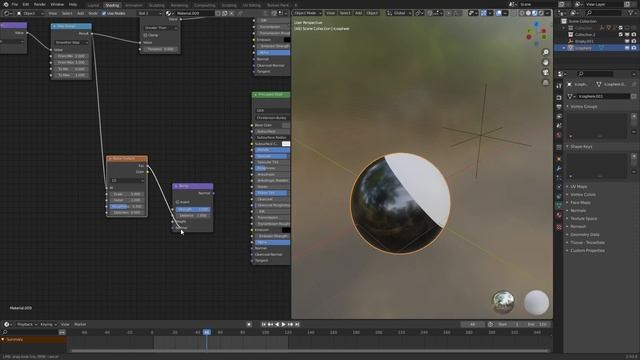
Task: Switch to the Layout workspace tab
Action: click(x=93, y=5)
